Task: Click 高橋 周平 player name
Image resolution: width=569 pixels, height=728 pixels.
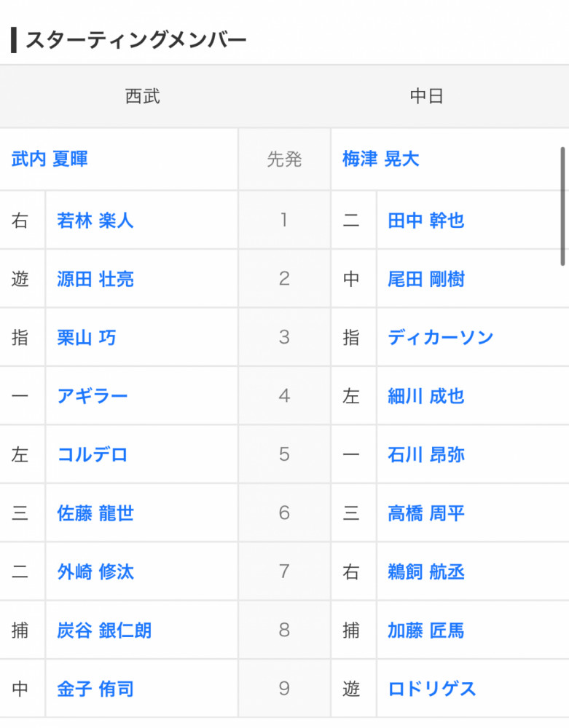Action: (x=426, y=514)
